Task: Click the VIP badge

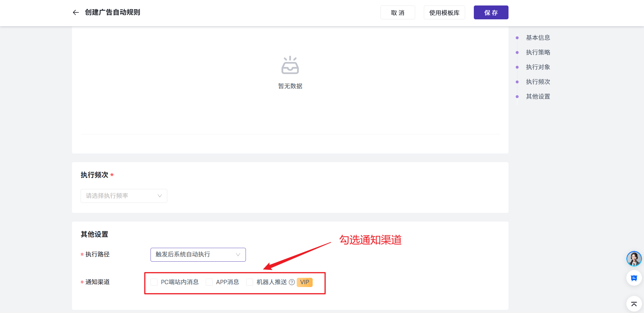Action: pyautogui.click(x=305, y=282)
